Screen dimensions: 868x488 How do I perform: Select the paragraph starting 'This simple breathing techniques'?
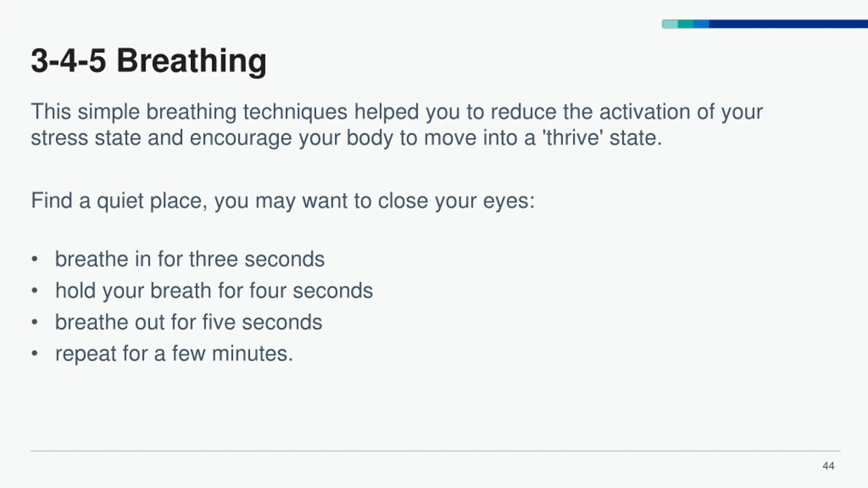[x=397, y=124]
